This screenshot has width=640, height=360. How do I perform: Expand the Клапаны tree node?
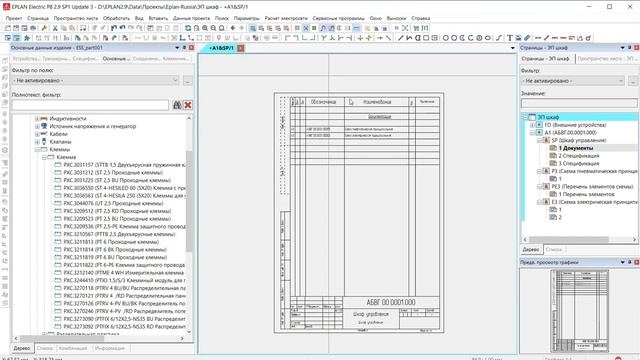(x=37, y=142)
